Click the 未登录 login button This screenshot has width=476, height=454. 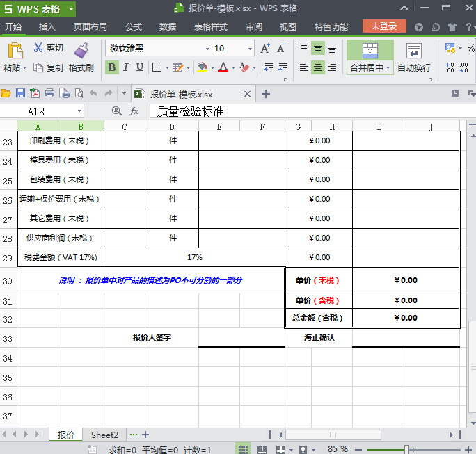point(384,26)
